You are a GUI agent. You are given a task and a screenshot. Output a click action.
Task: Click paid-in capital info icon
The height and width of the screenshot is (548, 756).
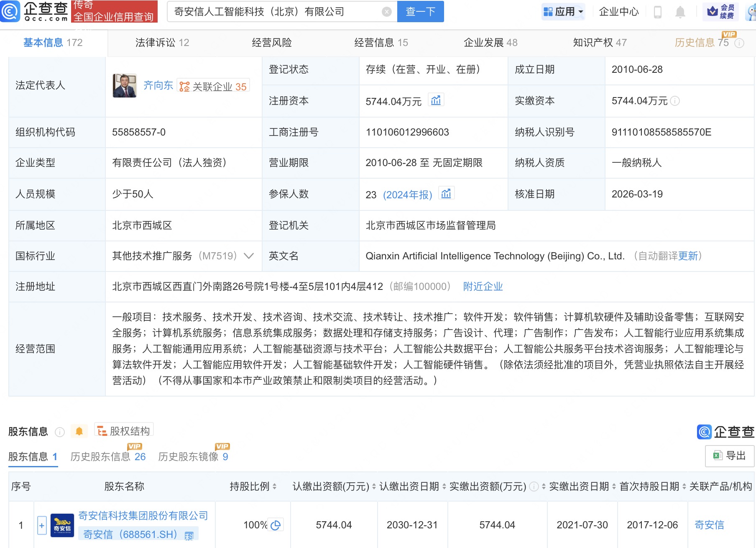(x=675, y=101)
